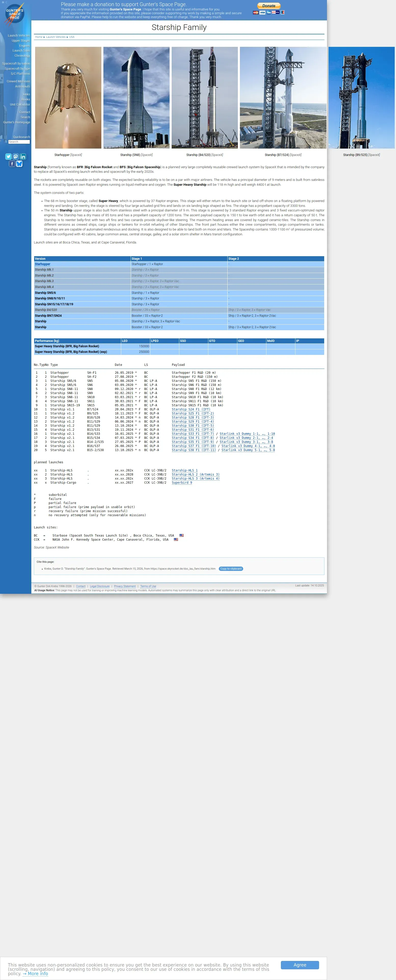Focus the Quicksearch input field
The height and width of the screenshot is (980, 396).
[x=19, y=142]
